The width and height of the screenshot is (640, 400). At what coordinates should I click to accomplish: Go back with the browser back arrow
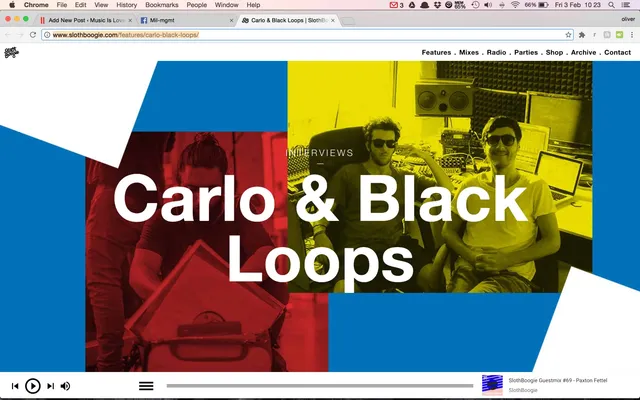pos(8,35)
